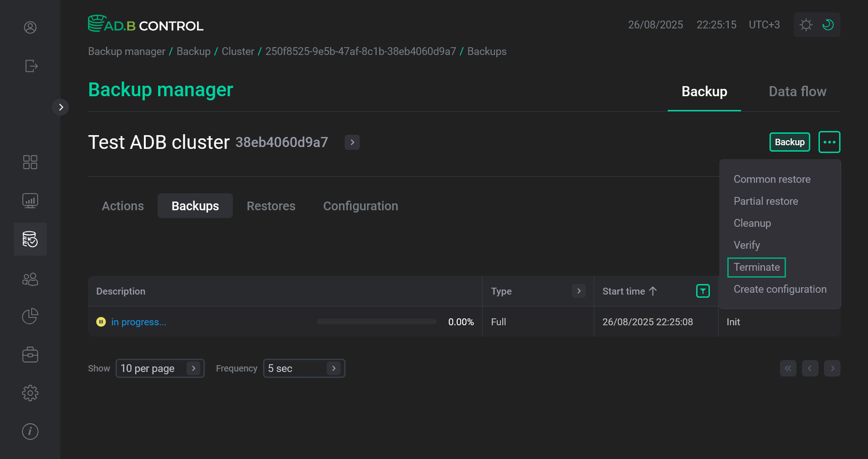Open the pie chart reports icon
Viewport: 868px width, 459px height.
click(30, 316)
